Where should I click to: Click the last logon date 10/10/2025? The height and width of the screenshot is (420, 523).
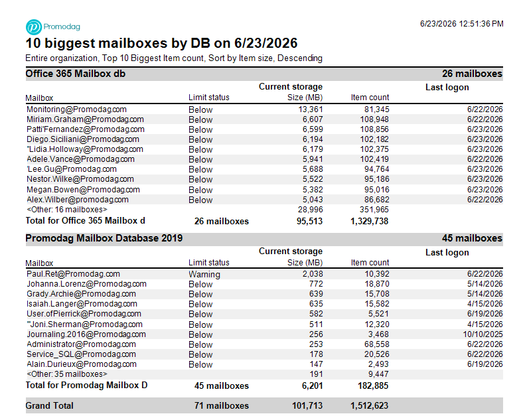point(483,334)
